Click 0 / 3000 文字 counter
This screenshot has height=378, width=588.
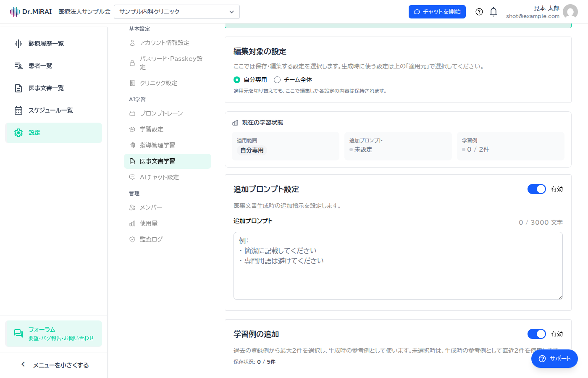pyautogui.click(x=541, y=223)
